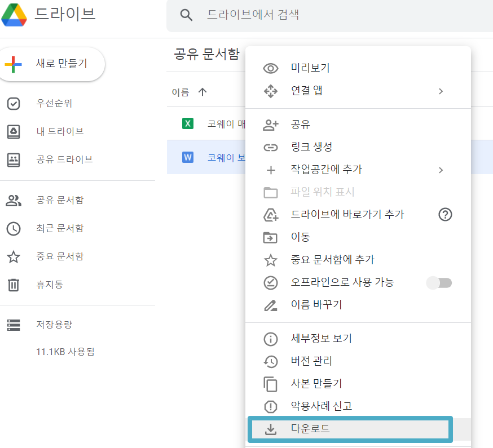Viewport: 493px width, 448px height.
Task: Click the star icon in context menu
Action: click(271, 260)
